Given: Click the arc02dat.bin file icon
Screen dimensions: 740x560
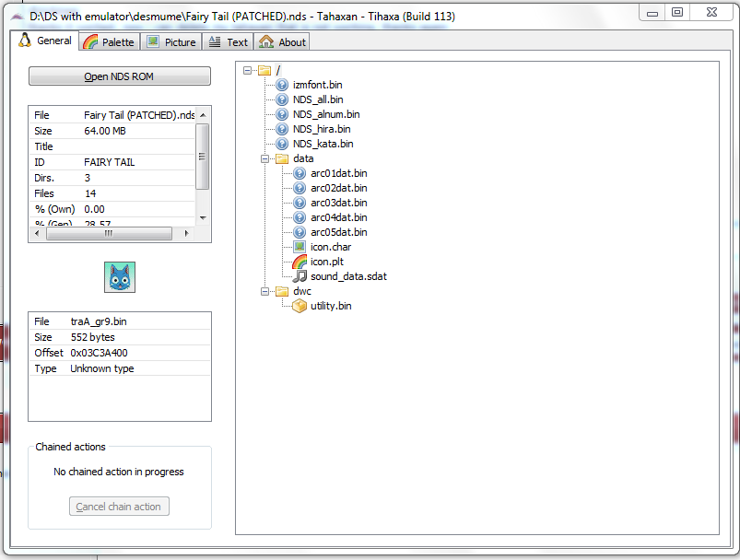Looking at the screenshot, I should point(300,188).
